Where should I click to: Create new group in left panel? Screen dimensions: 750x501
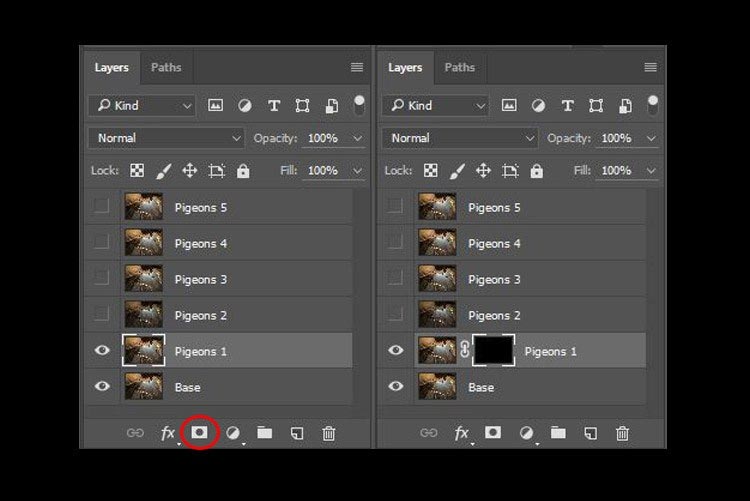[265, 433]
